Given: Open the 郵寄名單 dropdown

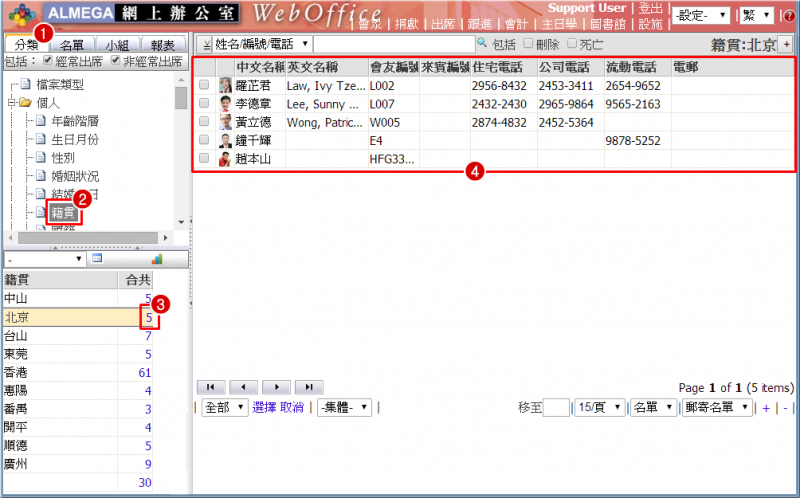Looking at the screenshot, I should pos(716,408).
